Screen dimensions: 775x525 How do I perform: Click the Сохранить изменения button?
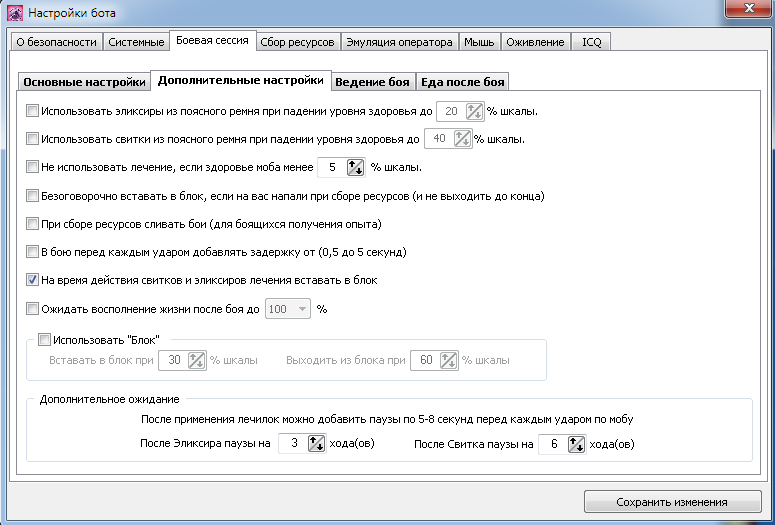(672, 502)
